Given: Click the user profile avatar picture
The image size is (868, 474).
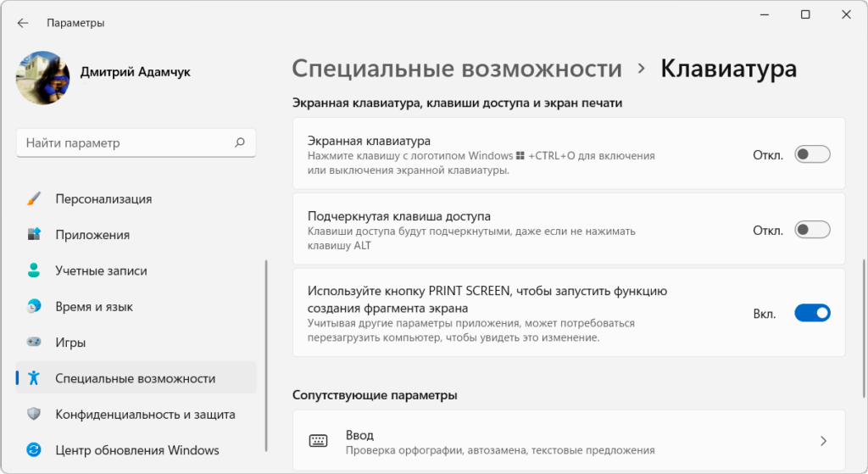Looking at the screenshot, I should (42, 77).
